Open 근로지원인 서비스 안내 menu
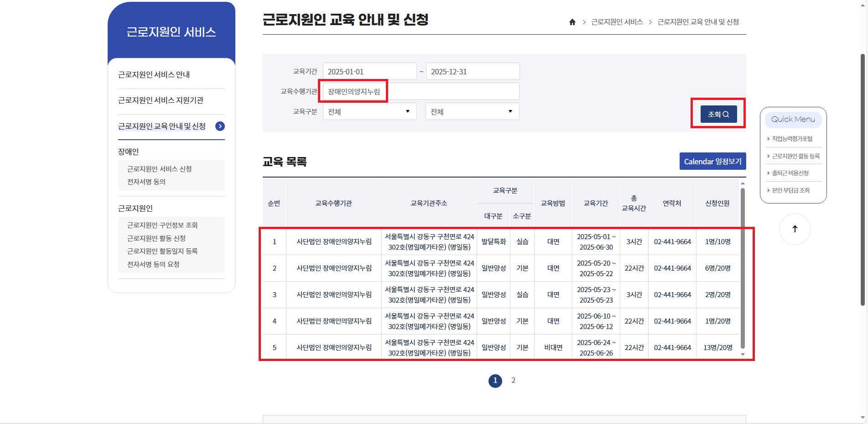This screenshot has width=868, height=424. pyautogui.click(x=154, y=75)
